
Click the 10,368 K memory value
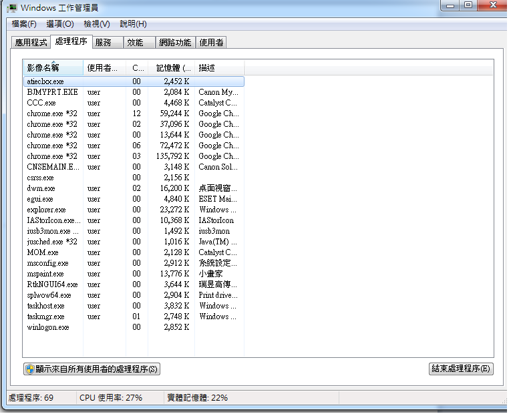tap(174, 221)
